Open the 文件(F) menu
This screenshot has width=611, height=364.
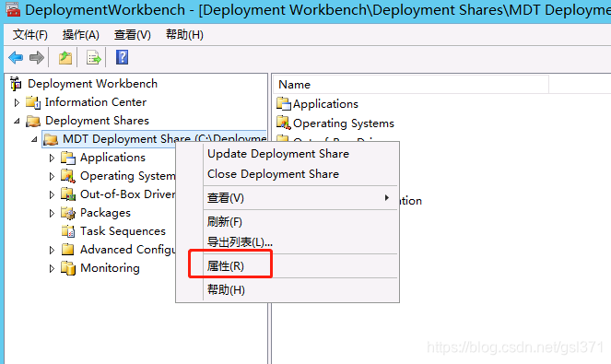[30, 35]
